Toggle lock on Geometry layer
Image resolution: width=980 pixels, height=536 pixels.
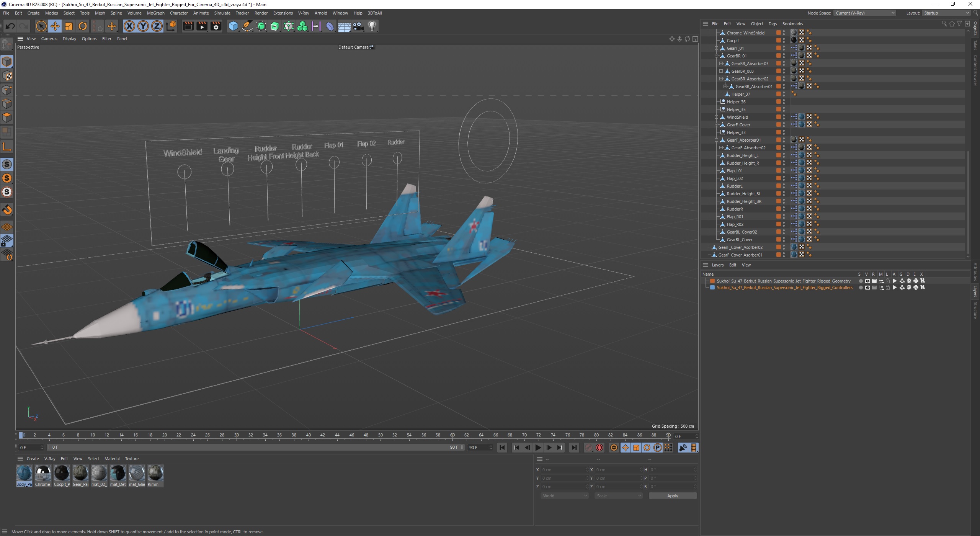point(888,281)
